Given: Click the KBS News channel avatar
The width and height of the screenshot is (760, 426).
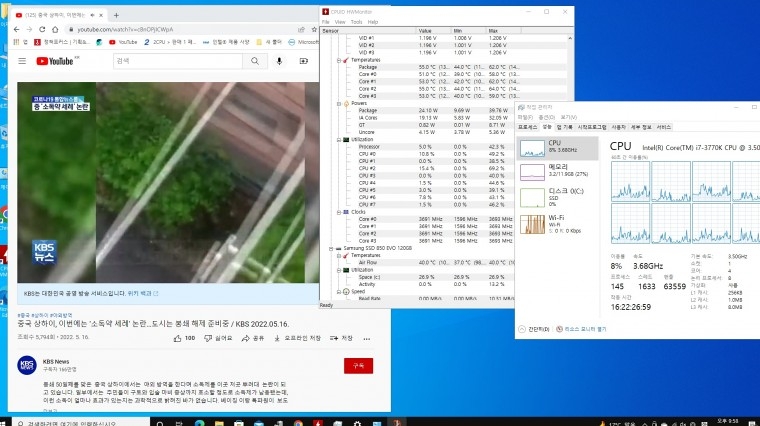Looking at the screenshot, I should (x=27, y=365).
